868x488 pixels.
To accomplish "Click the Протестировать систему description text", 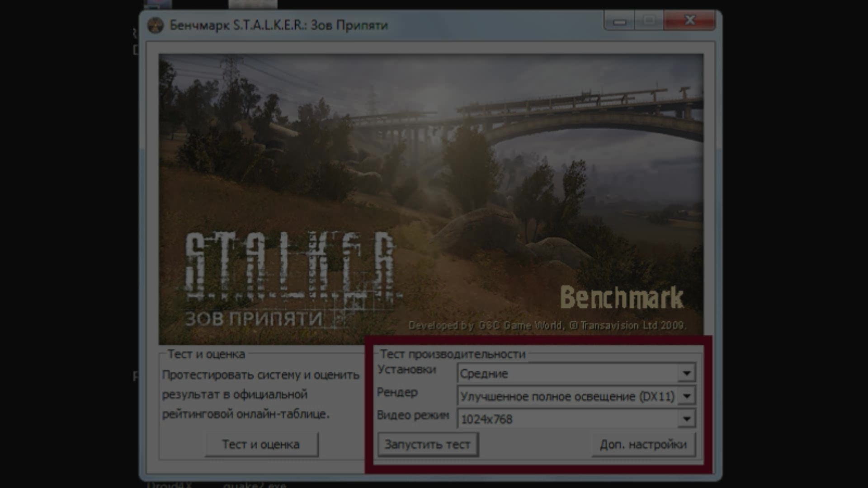I will point(261,394).
